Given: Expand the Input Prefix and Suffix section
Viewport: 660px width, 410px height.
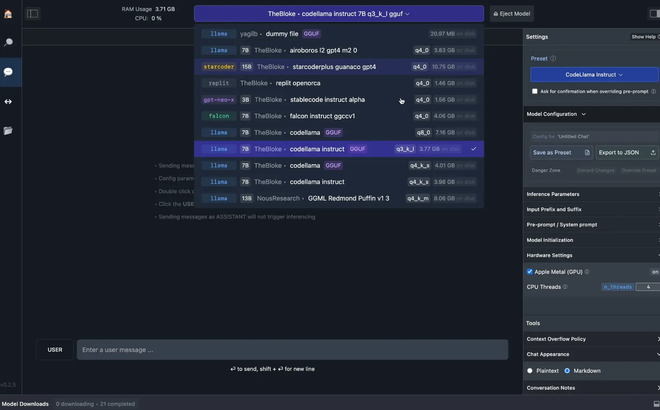Looking at the screenshot, I should [591, 209].
